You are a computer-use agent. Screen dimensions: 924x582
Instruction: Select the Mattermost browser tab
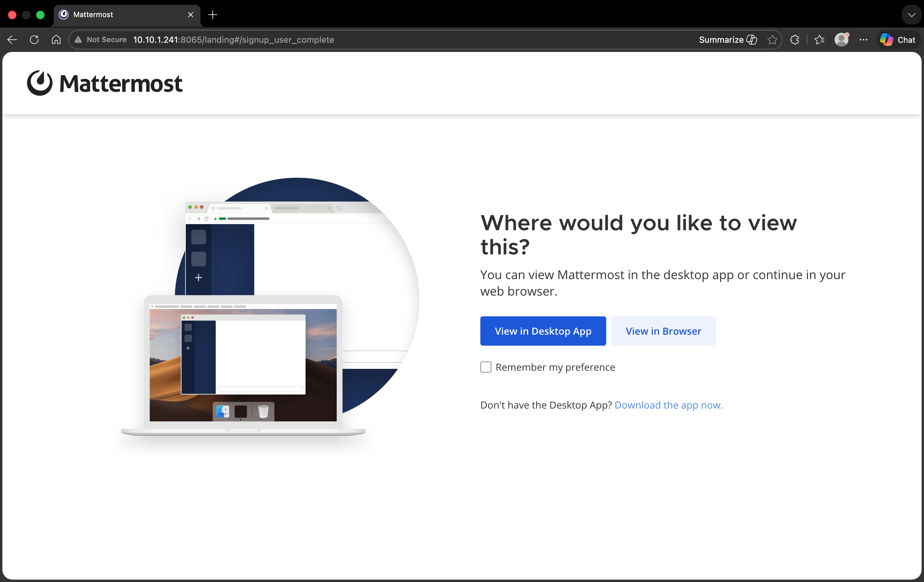(x=127, y=15)
